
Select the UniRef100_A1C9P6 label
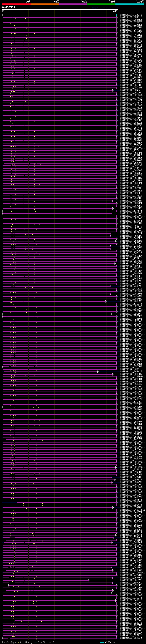pyautogui.click(x=131, y=180)
